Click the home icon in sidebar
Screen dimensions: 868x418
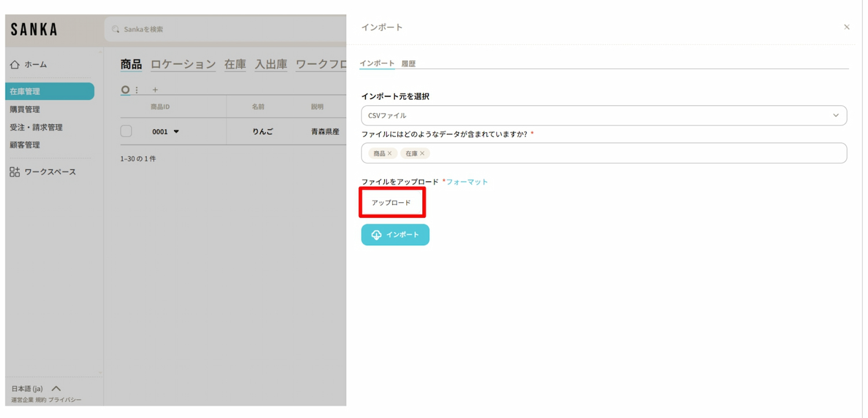click(x=15, y=65)
